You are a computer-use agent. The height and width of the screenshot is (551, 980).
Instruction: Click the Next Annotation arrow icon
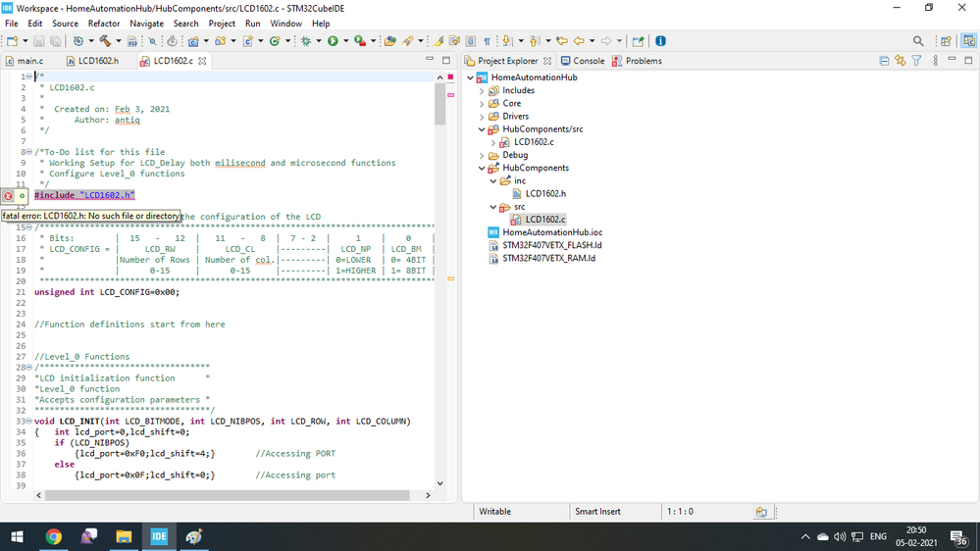pyautogui.click(x=507, y=41)
